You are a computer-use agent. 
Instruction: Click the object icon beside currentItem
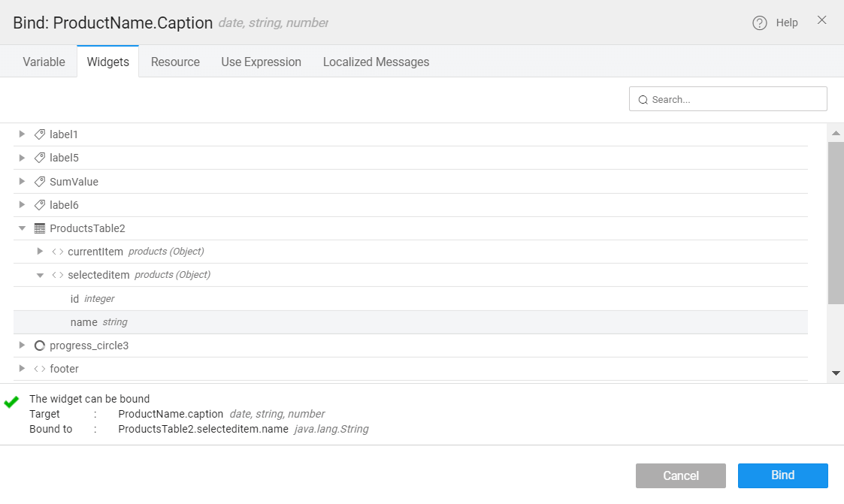pyautogui.click(x=58, y=252)
